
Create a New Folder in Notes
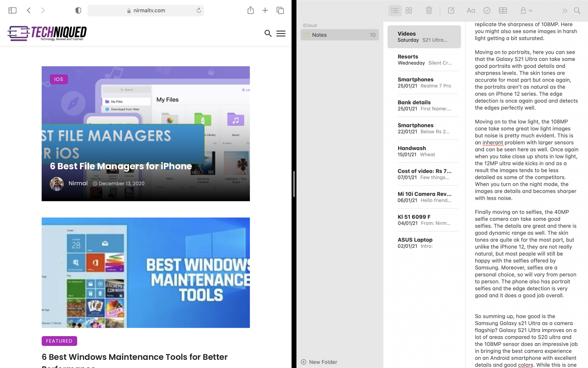[x=319, y=362]
